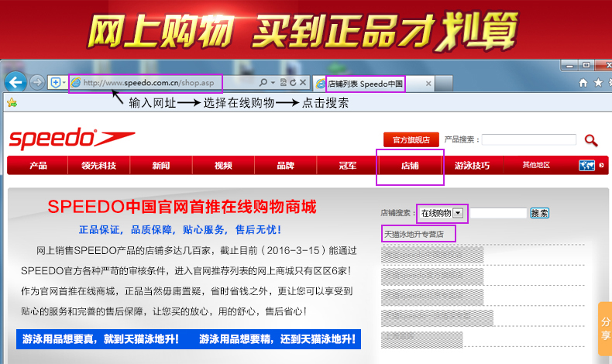Open the 视频 menu

click(x=223, y=166)
